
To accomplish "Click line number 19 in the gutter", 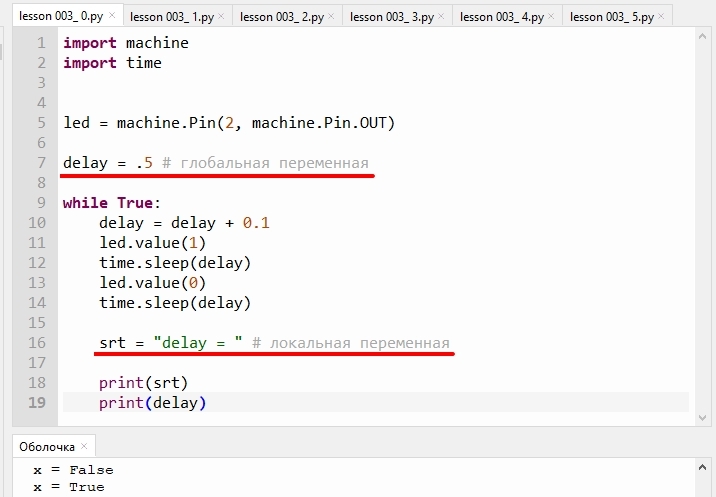I will pyautogui.click(x=37, y=402).
